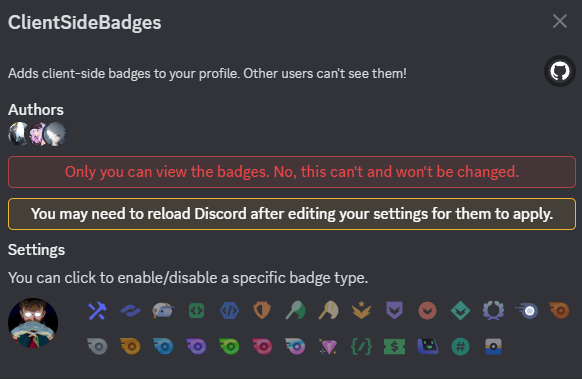The image size is (582, 379).
Task: Click the gold Bug Hunter badge
Action: pos(328,311)
